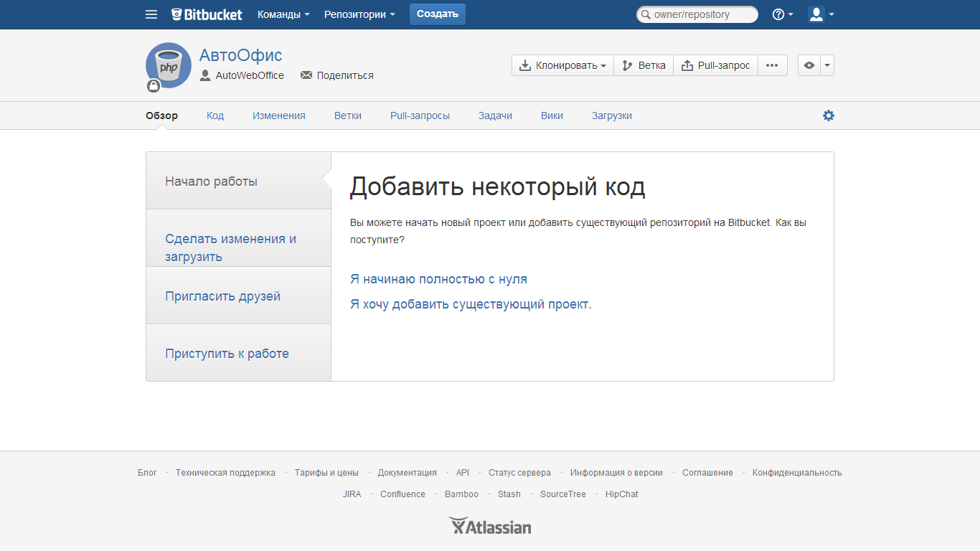Go to Bitbucket home via logo
980x551 pixels.
tap(207, 14)
